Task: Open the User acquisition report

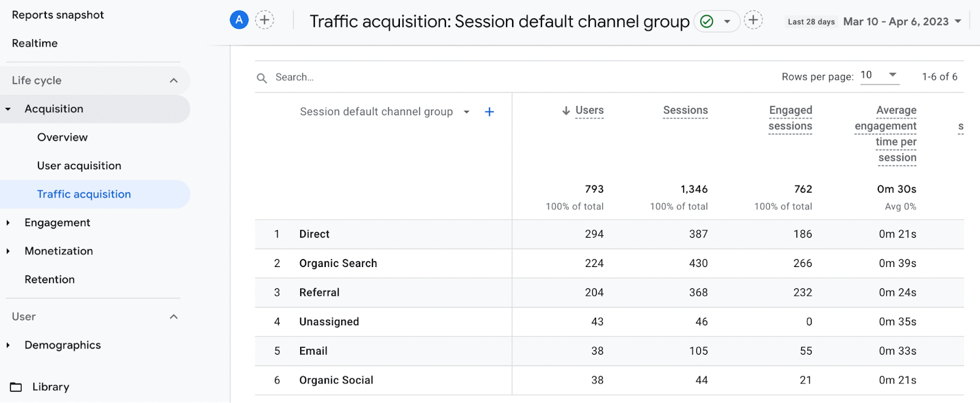Action: pos(79,166)
